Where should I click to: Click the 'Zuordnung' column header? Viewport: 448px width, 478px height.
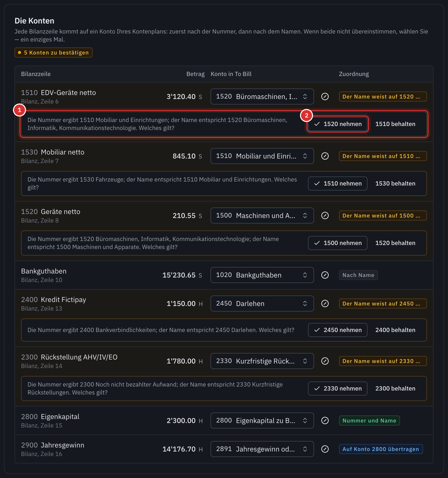[354, 74]
